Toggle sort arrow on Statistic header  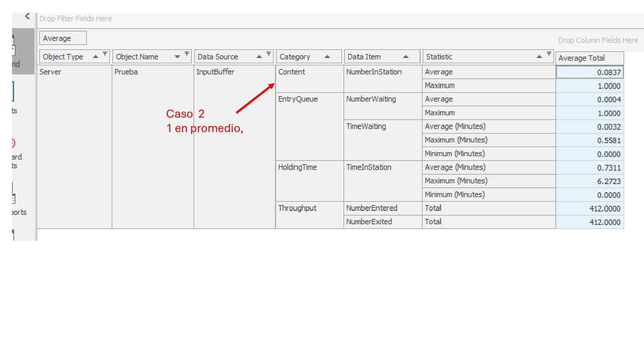pyautogui.click(x=539, y=57)
